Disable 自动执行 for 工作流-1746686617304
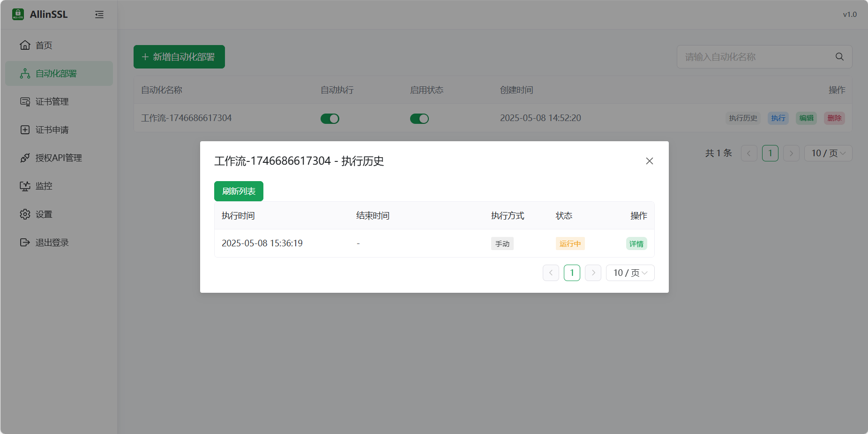This screenshot has width=868, height=434. point(330,118)
